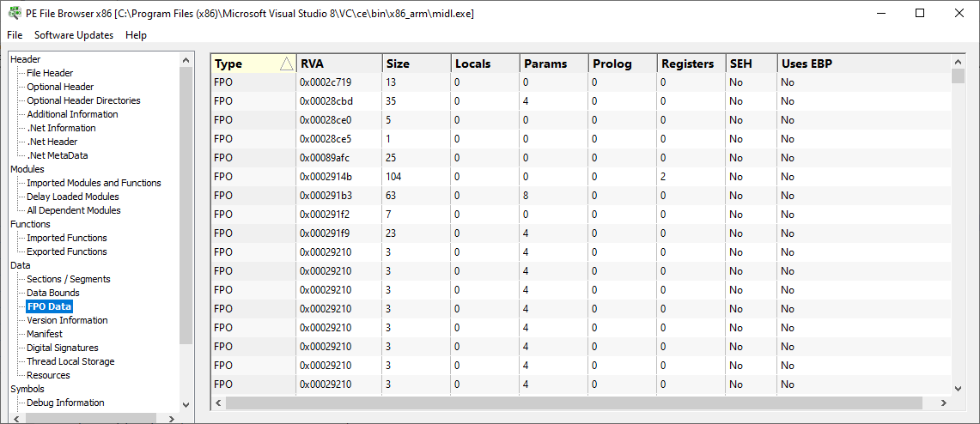Screen dimensions: 980x424
Task: Click the table's vertical scroll-down arrow
Action: (958, 389)
